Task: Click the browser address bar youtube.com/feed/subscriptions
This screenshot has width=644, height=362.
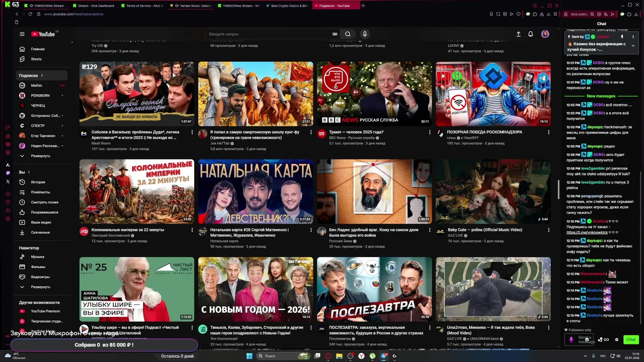Action: coord(74,14)
